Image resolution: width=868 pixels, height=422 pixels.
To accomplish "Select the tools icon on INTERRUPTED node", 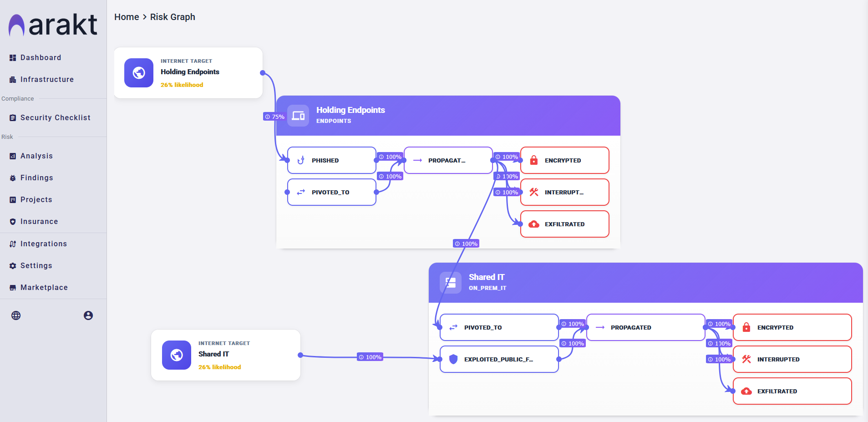I will coord(533,192).
